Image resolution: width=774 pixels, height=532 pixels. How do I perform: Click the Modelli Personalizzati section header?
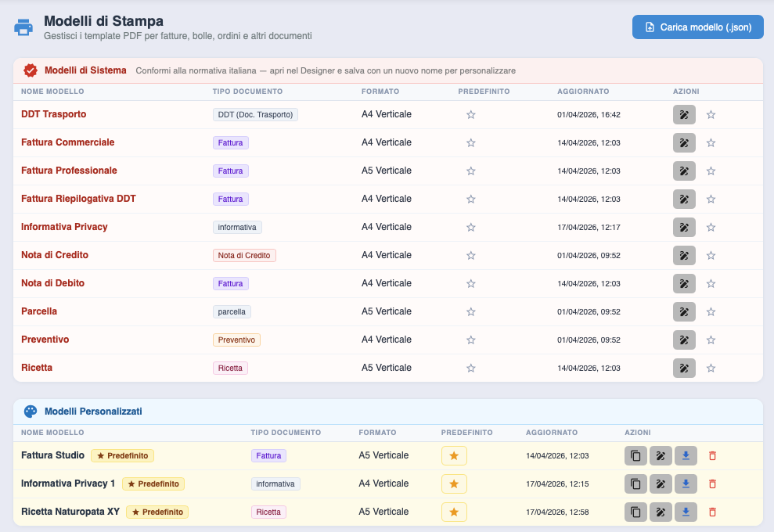click(93, 411)
